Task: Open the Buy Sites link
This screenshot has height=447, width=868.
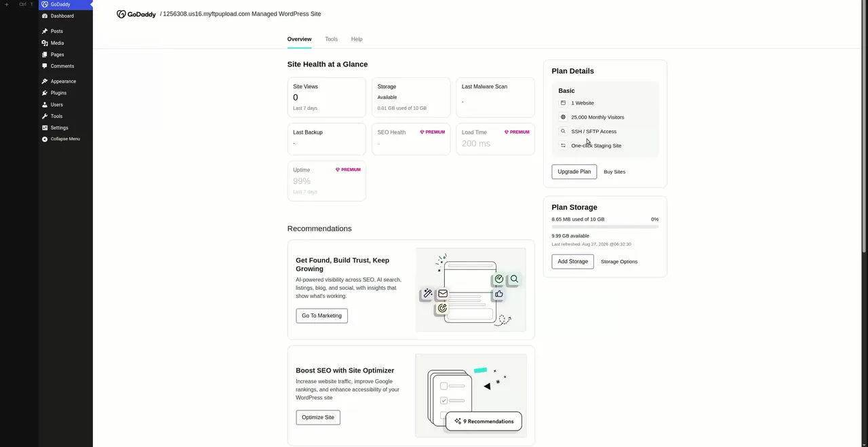Action: pyautogui.click(x=614, y=172)
